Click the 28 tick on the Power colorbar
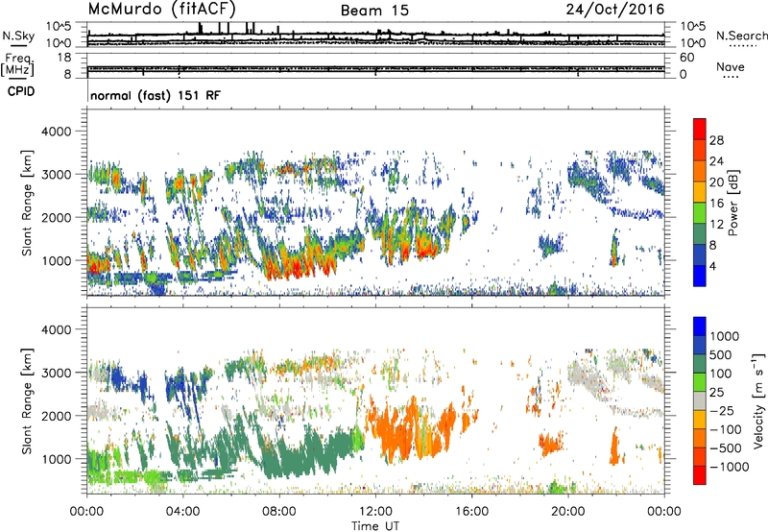 coord(716,140)
